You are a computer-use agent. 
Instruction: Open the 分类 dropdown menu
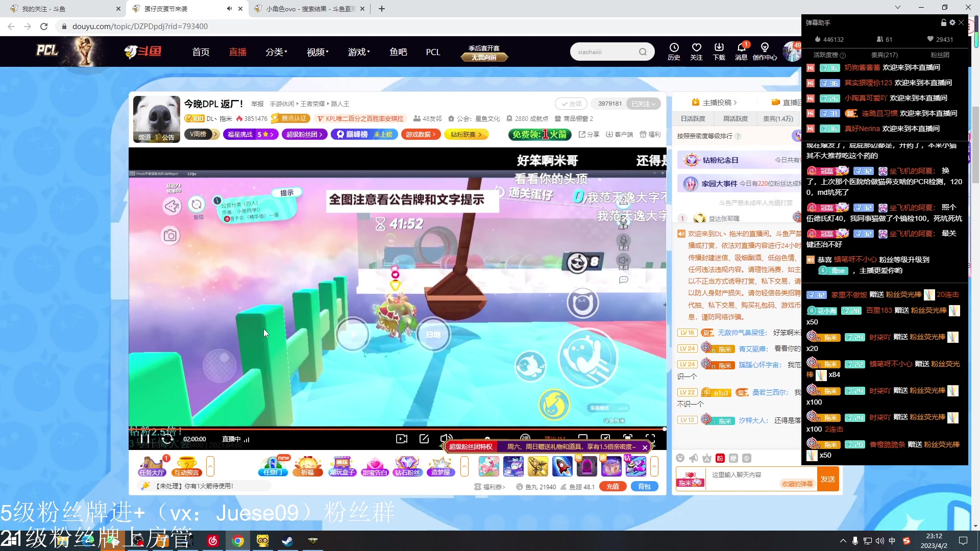coord(276,52)
